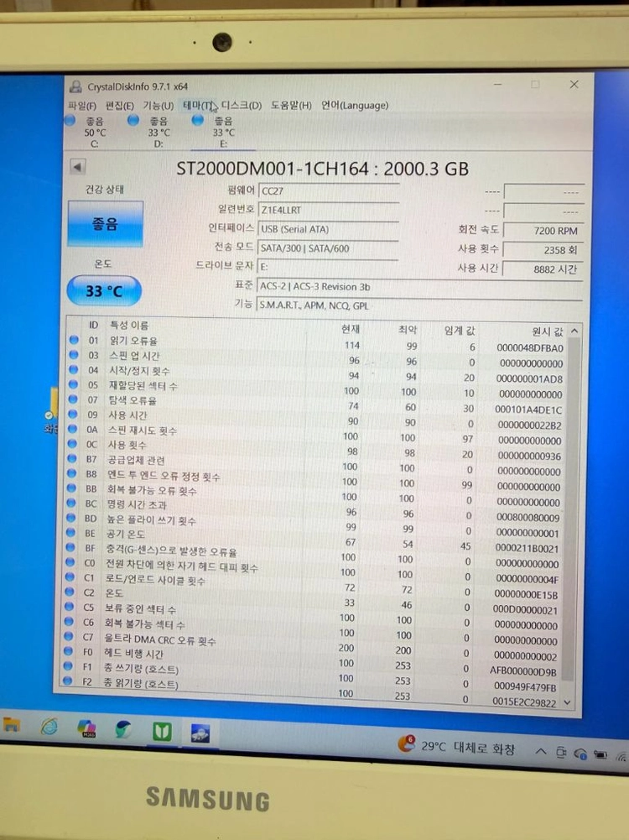This screenshot has width=629, height=840.
Task: Click status dot for 07 탐색 오류율
Action: pyautogui.click(x=73, y=399)
